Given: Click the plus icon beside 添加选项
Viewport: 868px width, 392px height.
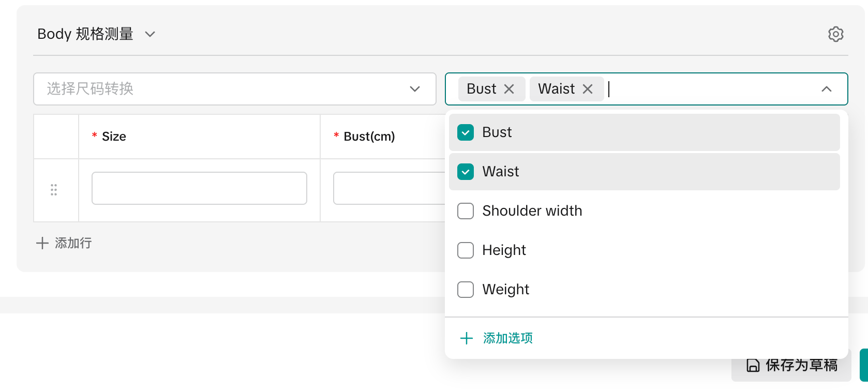Looking at the screenshot, I should tap(467, 338).
